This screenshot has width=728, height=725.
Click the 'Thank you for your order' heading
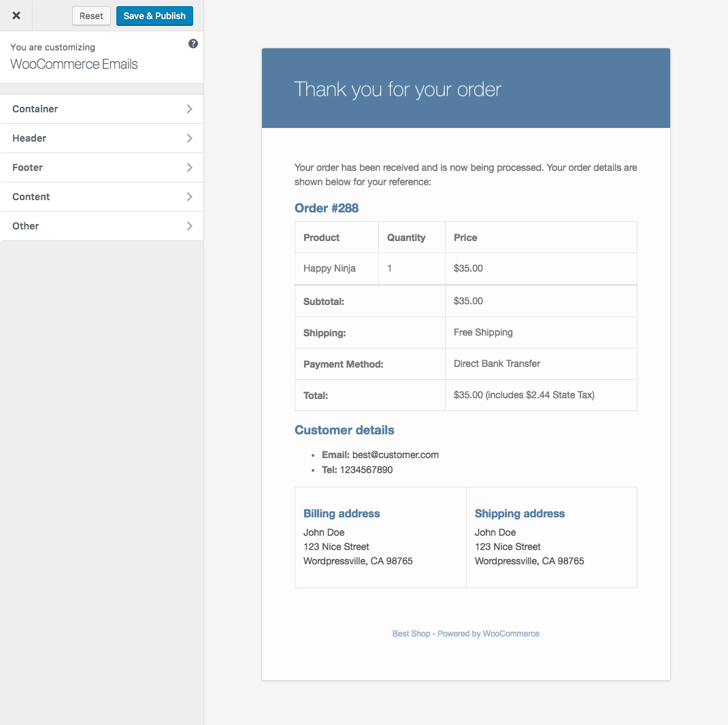(397, 90)
